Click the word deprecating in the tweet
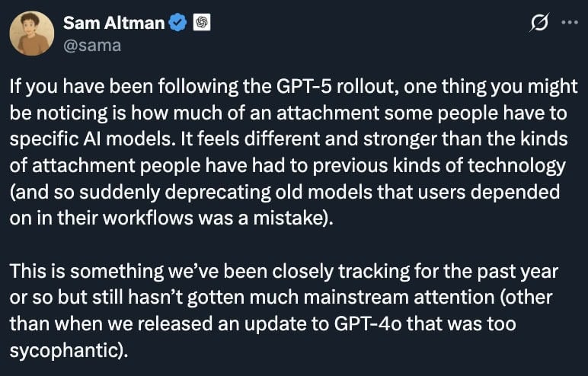588x376 pixels. pos(218,193)
